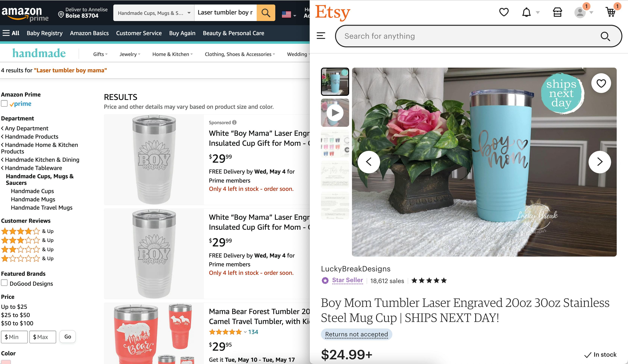Screen dimensions: 628x364
Task: Open the Amazon language flag dropdown
Action: (x=289, y=14)
